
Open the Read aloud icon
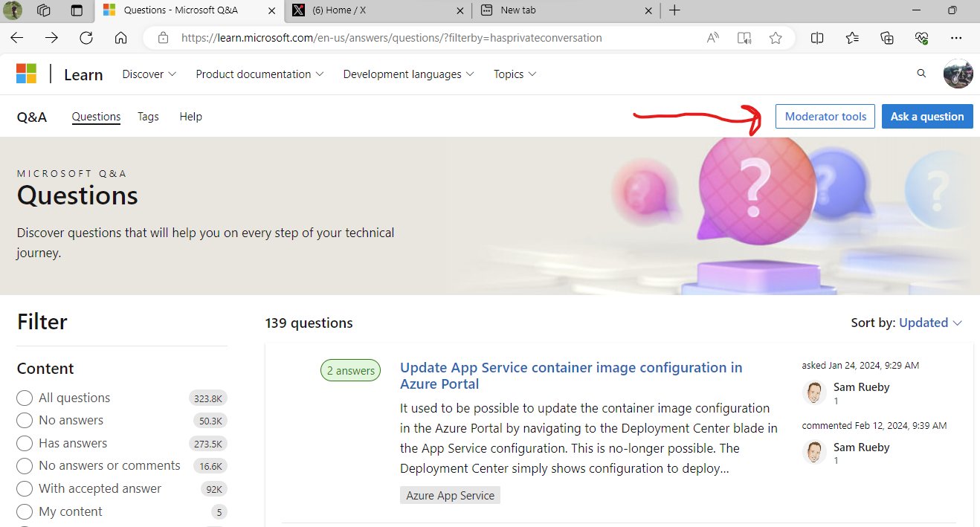(x=713, y=38)
